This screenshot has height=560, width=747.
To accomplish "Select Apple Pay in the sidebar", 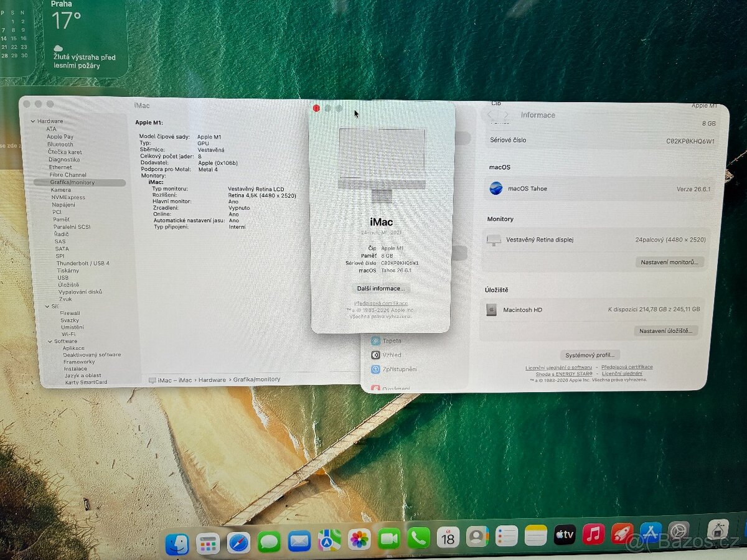I will point(60,136).
